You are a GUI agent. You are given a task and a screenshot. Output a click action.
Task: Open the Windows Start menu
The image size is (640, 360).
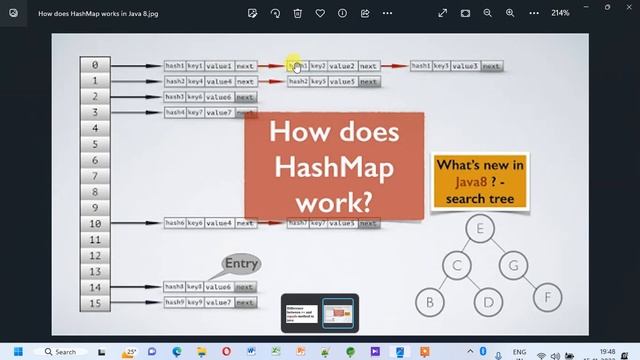tap(18, 351)
